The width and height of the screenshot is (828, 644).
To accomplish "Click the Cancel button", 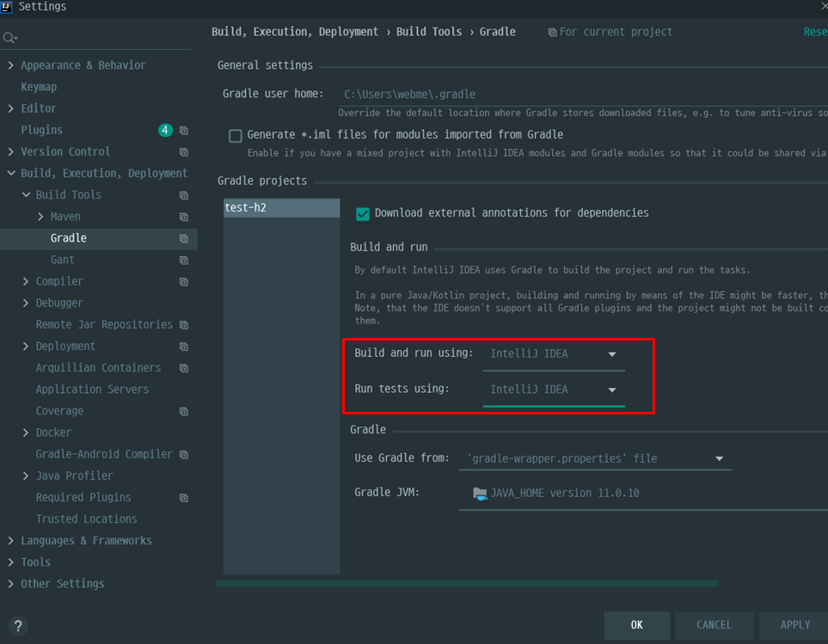I will click(x=714, y=625).
